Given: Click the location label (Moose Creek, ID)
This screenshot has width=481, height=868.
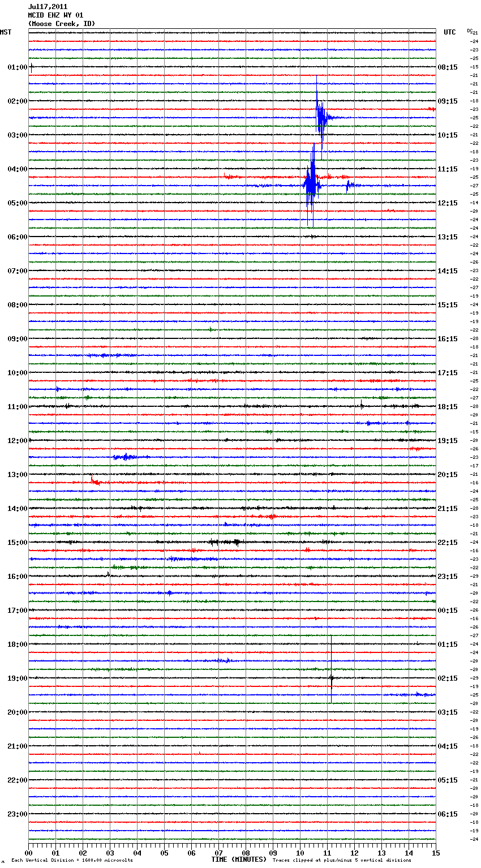Looking at the screenshot, I should tap(62, 24).
